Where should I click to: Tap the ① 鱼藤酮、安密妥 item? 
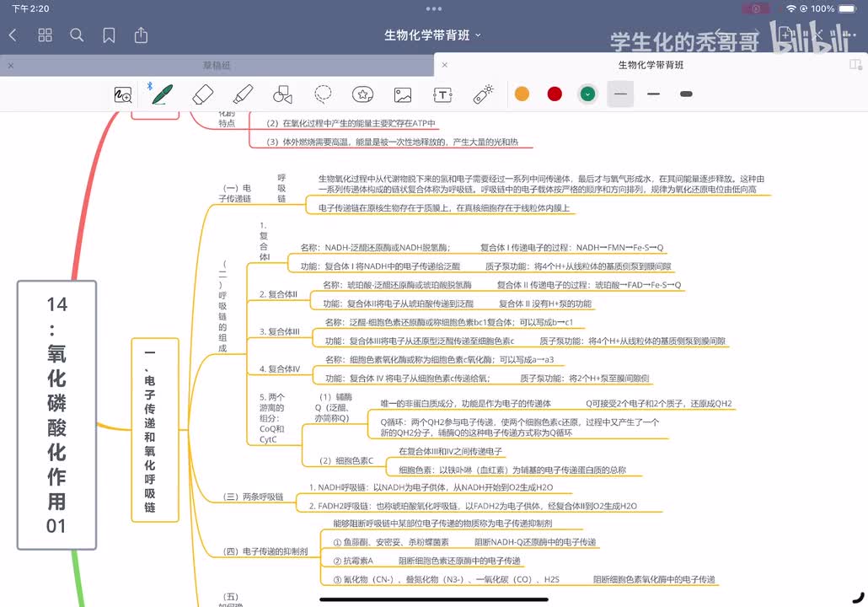(391, 541)
